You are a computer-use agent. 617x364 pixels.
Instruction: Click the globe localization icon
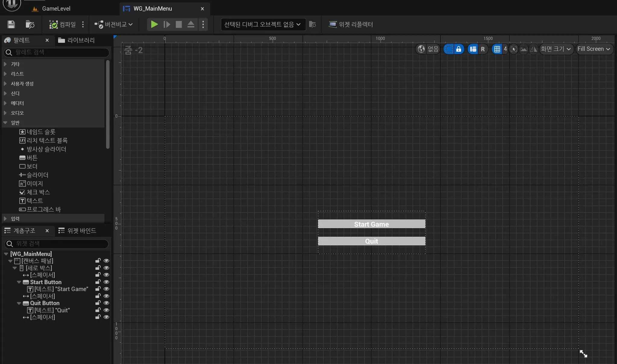tap(421, 49)
